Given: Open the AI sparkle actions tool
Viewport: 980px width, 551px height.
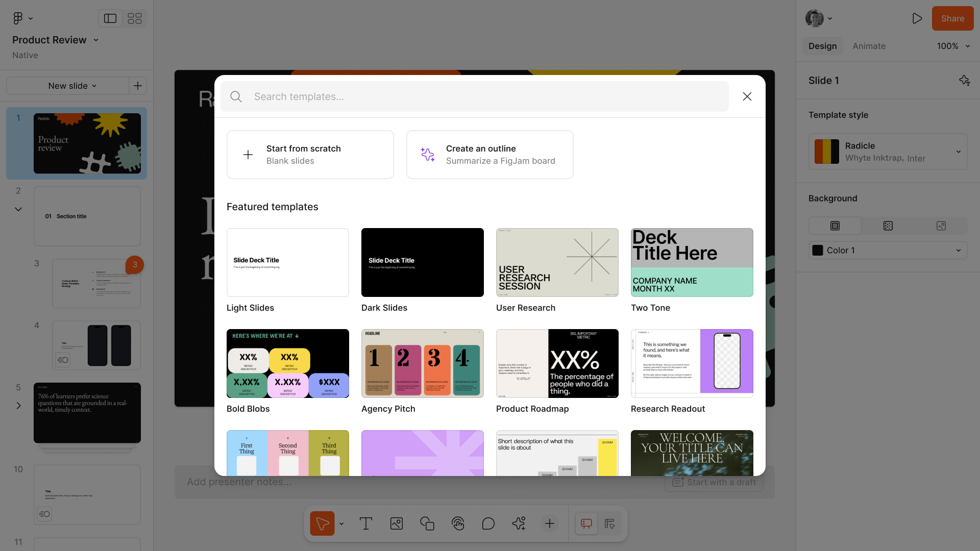Looking at the screenshot, I should click(x=519, y=523).
